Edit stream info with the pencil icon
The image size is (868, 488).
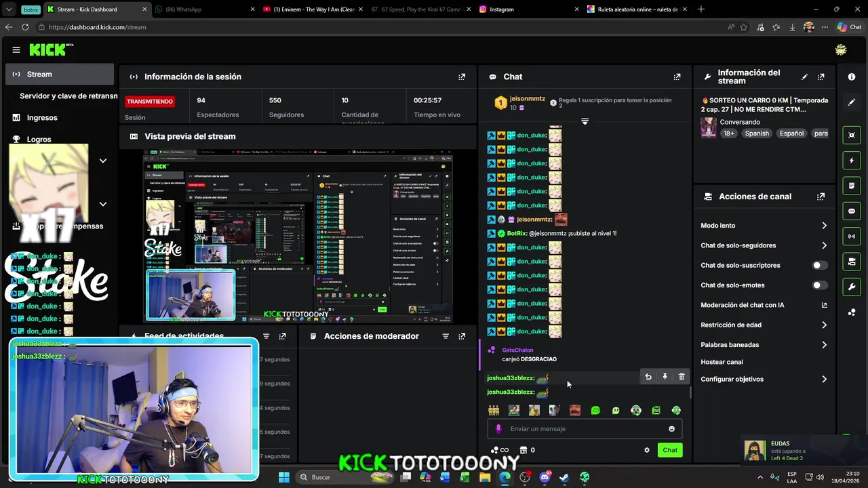tap(804, 77)
